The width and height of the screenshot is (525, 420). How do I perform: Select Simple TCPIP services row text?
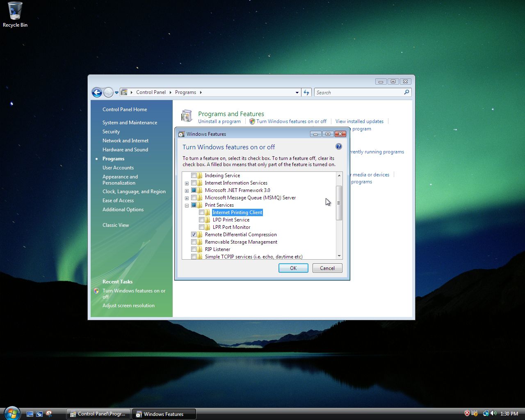253,257
